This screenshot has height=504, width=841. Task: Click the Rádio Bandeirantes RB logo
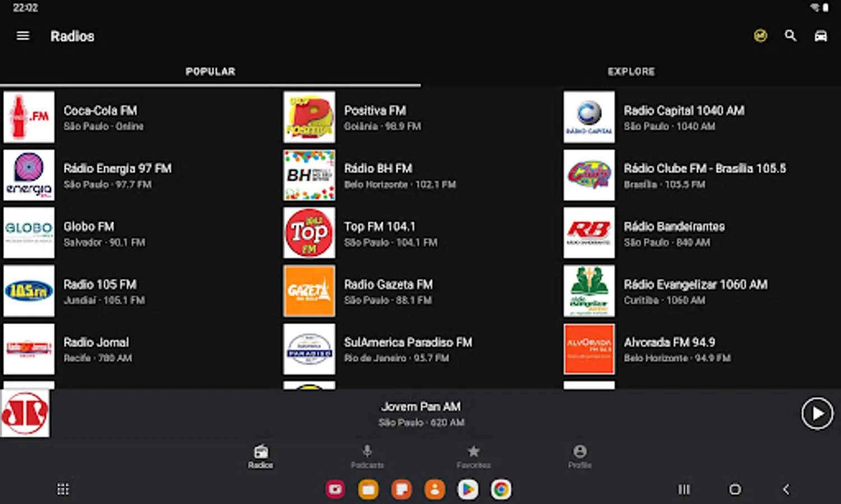coord(589,233)
